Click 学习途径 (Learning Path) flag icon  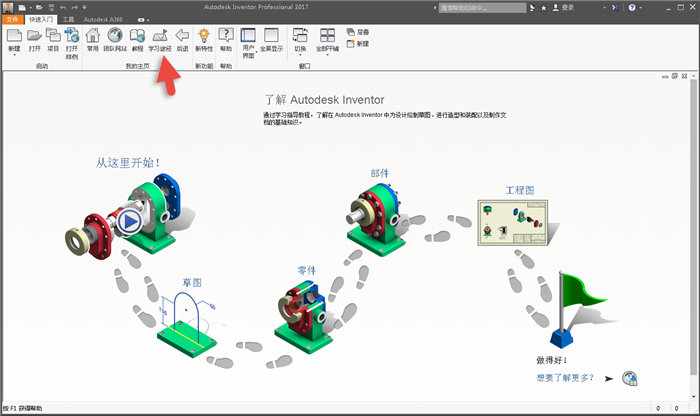click(160, 36)
